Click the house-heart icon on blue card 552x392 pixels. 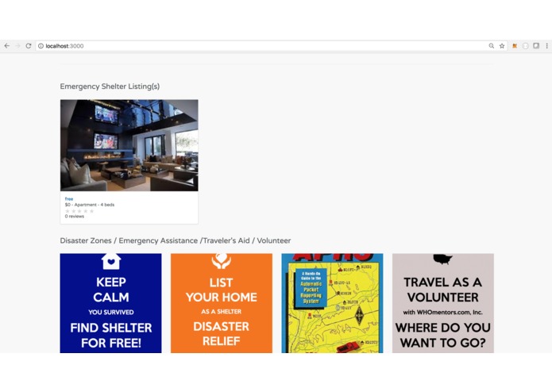[x=111, y=261]
